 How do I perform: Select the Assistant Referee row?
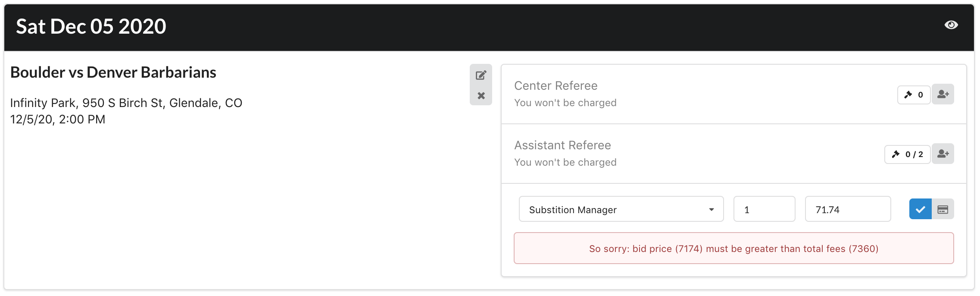690,154
